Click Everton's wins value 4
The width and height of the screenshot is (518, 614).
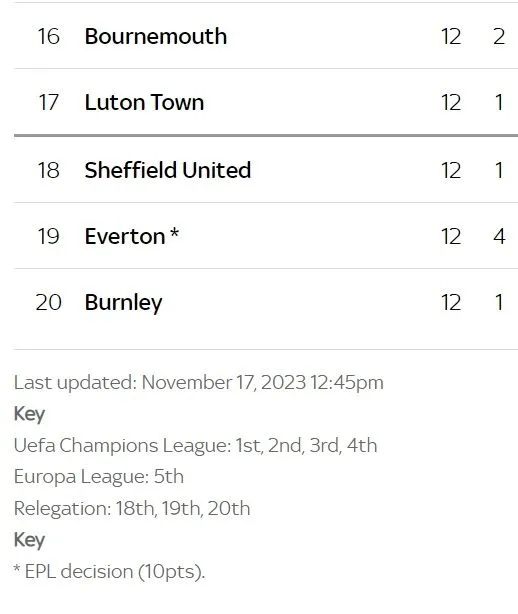point(499,237)
